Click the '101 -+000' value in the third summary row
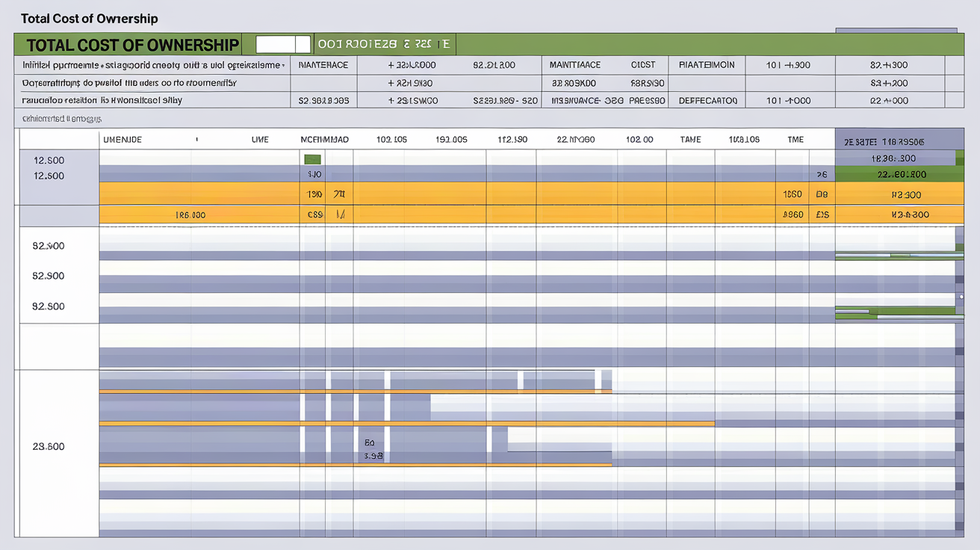 [788, 100]
